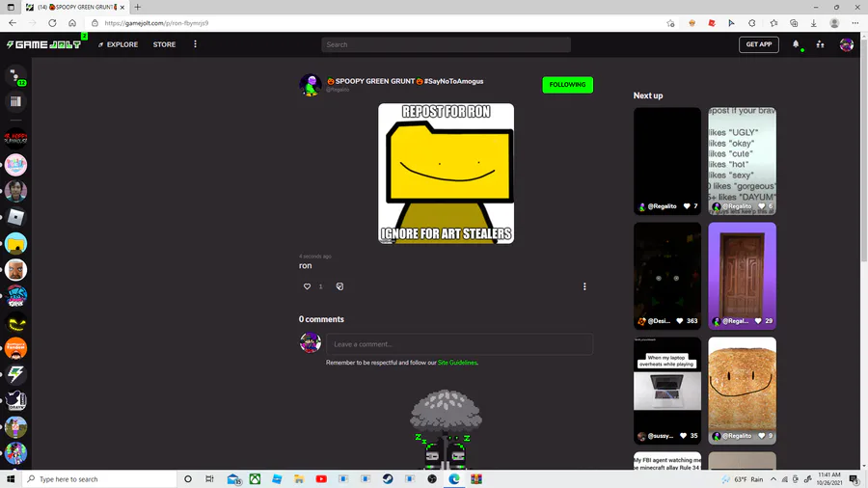Screen dimensions: 868x488
Task: Click the browser Refresh button
Action: coord(52,23)
